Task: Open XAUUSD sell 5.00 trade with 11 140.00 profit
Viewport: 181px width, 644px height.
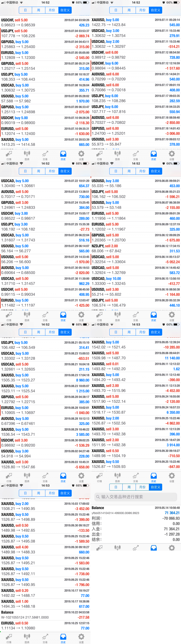Action: click(x=136, y=355)
